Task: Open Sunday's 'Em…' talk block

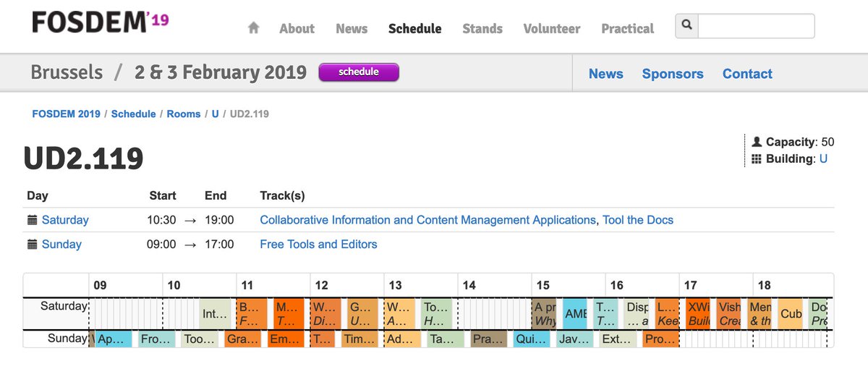Action: [285, 339]
